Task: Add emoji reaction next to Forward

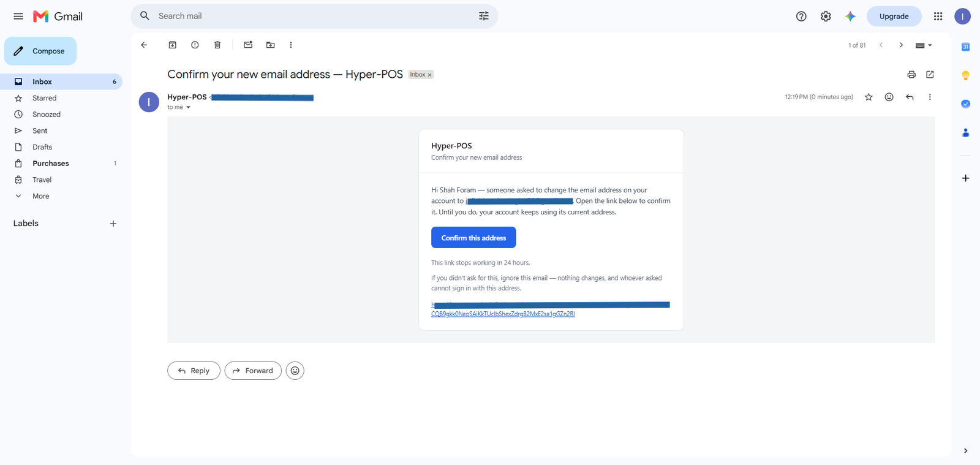Action: tap(295, 371)
